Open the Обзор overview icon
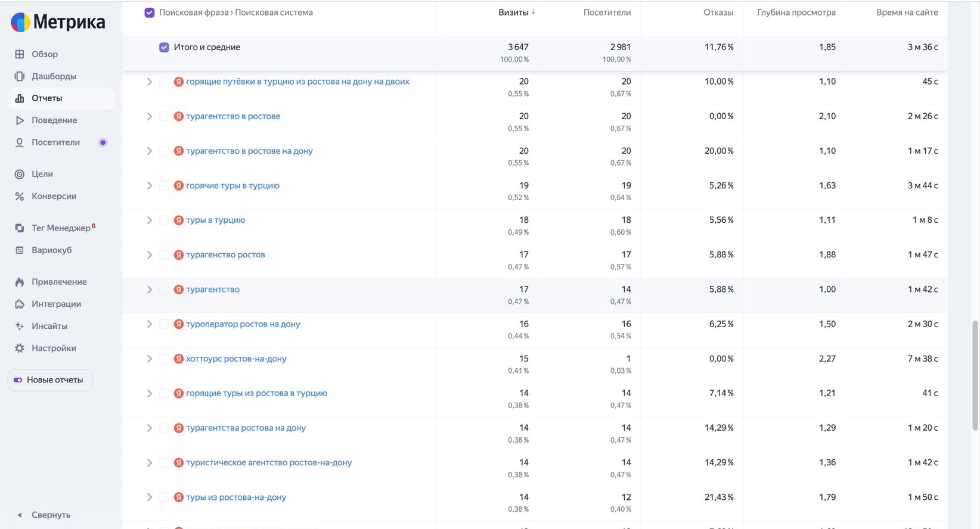Screen dimensions: 980x529 20,54
